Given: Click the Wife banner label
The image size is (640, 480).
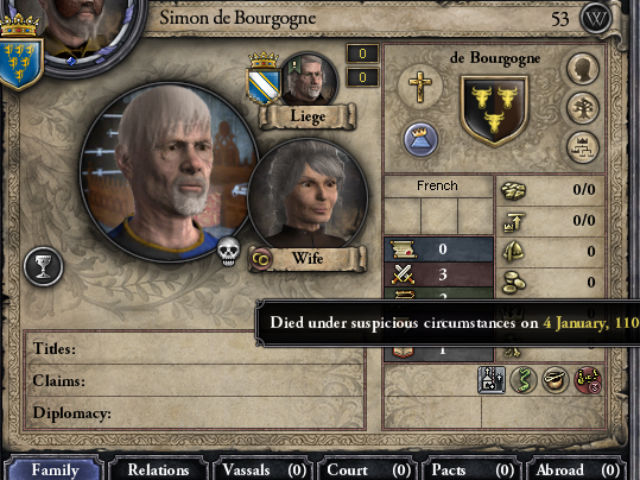Looking at the screenshot, I should click(308, 258).
